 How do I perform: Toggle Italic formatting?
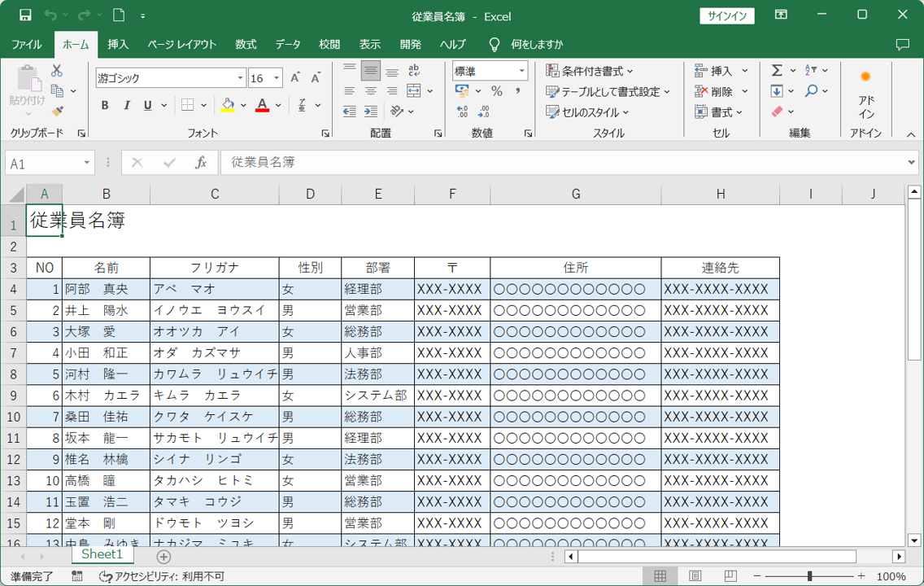[126, 106]
